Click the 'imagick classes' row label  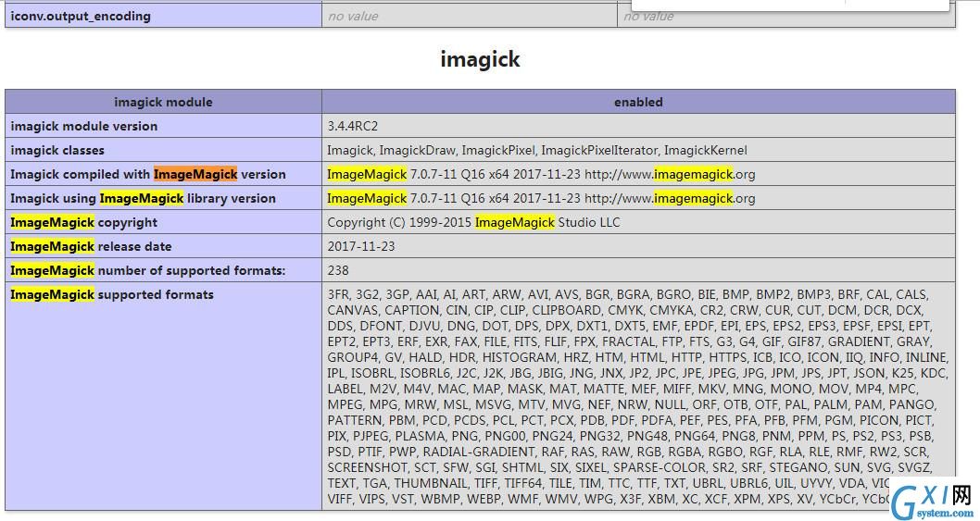(x=57, y=151)
